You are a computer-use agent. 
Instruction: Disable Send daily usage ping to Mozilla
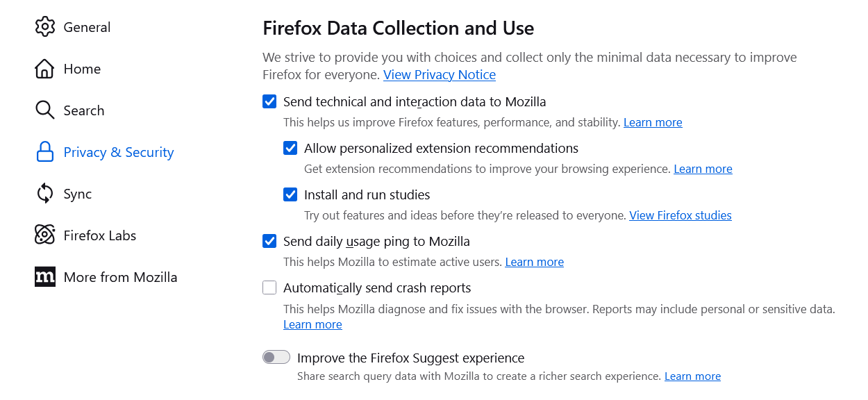click(269, 241)
